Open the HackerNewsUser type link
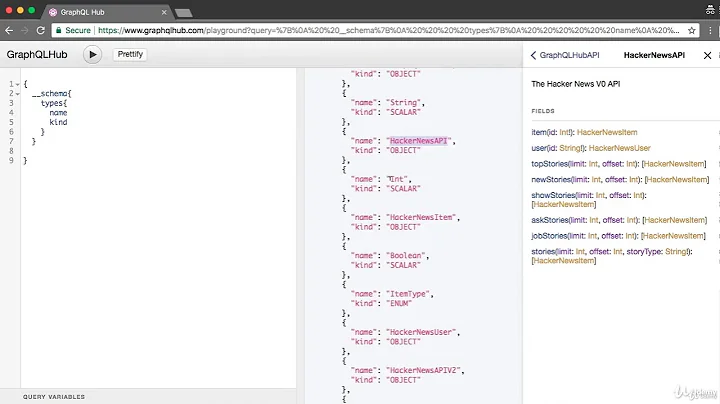The height and width of the screenshot is (404, 720). (619, 148)
